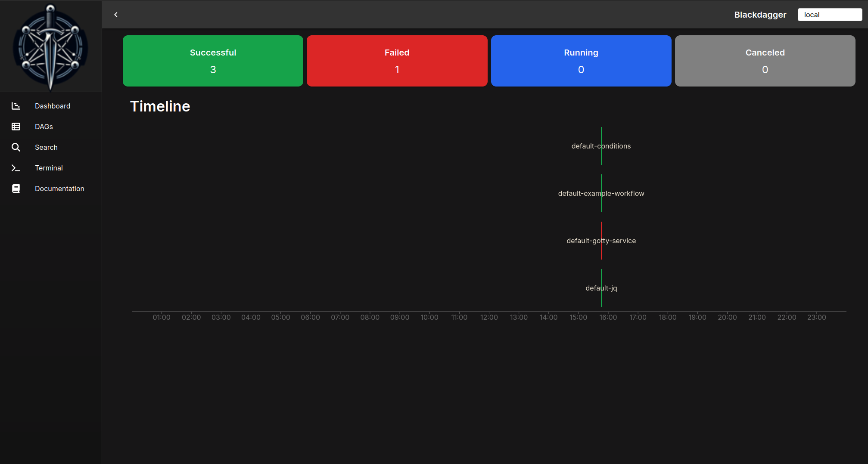The height and width of the screenshot is (464, 868).
Task: Click the 20:00 axis label
Action: pos(727,317)
